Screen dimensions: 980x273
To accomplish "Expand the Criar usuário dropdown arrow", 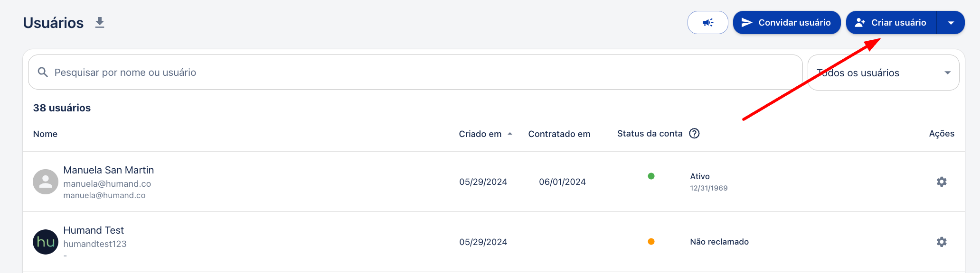I will 951,23.
